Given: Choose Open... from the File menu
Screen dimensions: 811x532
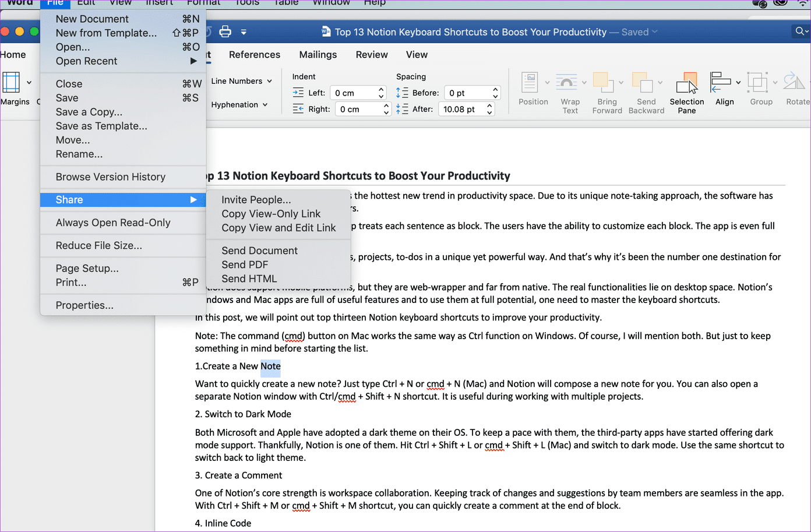Looking at the screenshot, I should coord(123,47).
